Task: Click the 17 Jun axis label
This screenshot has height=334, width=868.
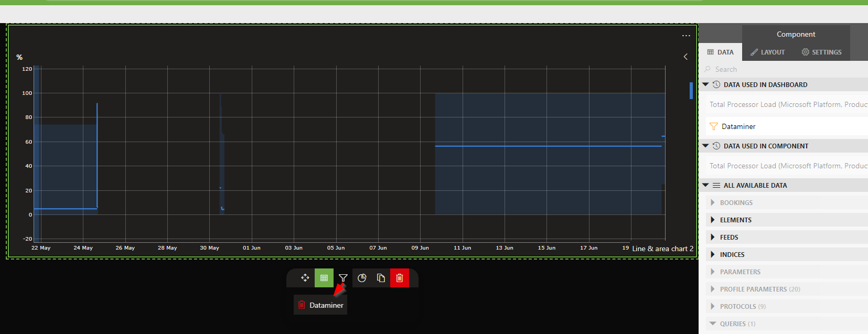Action: [x=588, y=248]
